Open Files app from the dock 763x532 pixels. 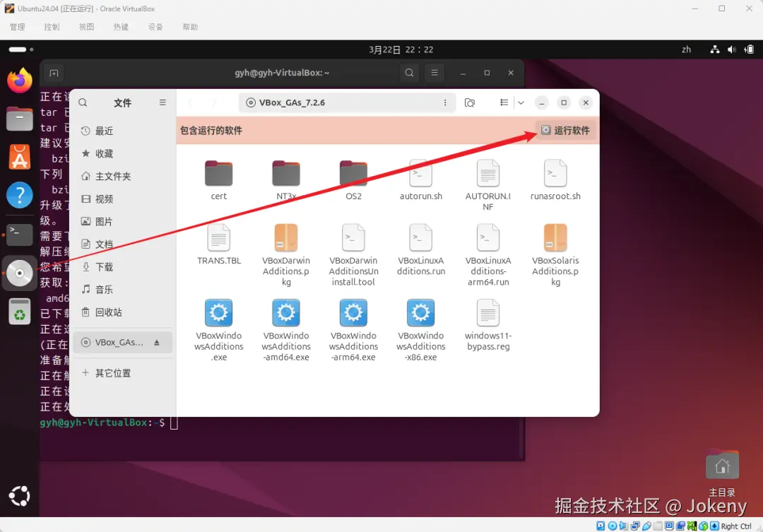click(20, 119)
